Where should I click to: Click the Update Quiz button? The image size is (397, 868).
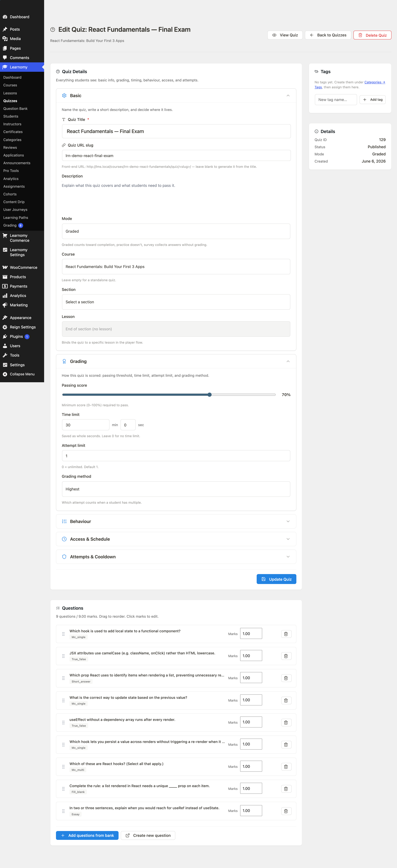(276, 579)
